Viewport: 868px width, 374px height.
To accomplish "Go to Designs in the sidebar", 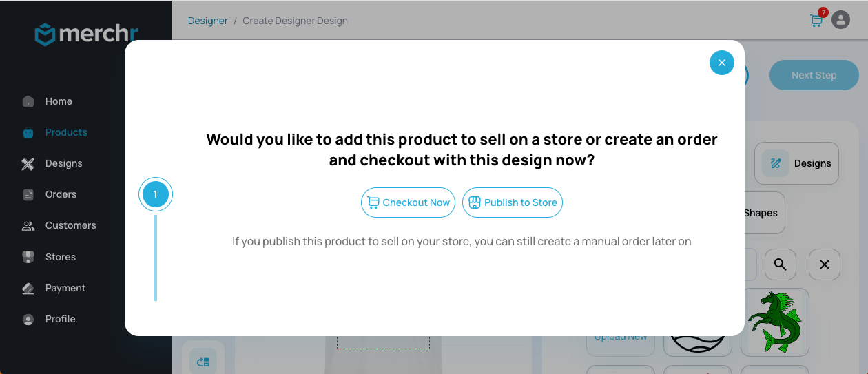I will (x=63, y=163).
